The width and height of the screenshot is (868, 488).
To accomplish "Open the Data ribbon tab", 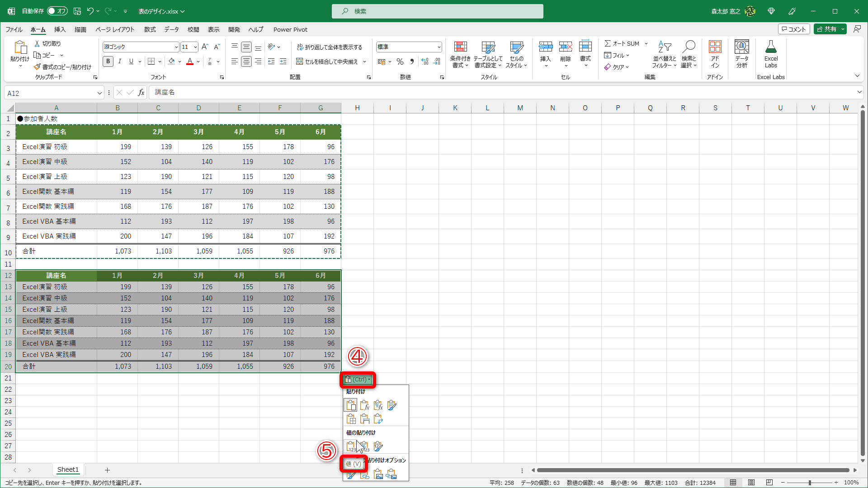I will (x=171, y=29).
